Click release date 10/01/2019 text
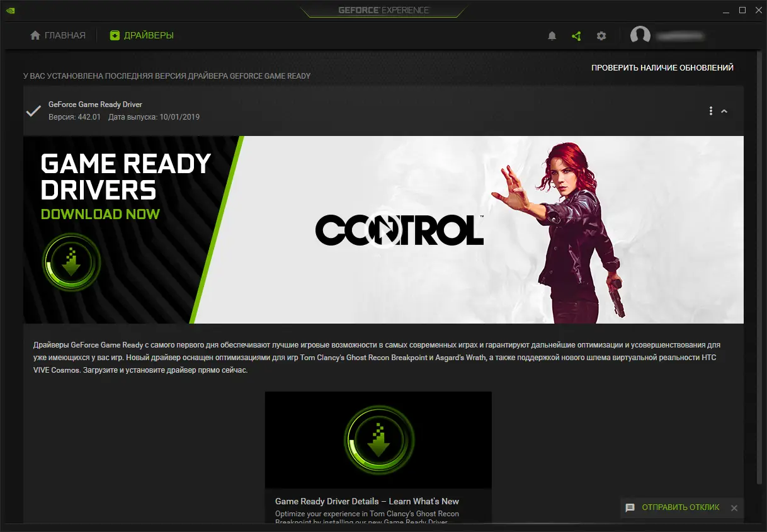 [154, 117]
